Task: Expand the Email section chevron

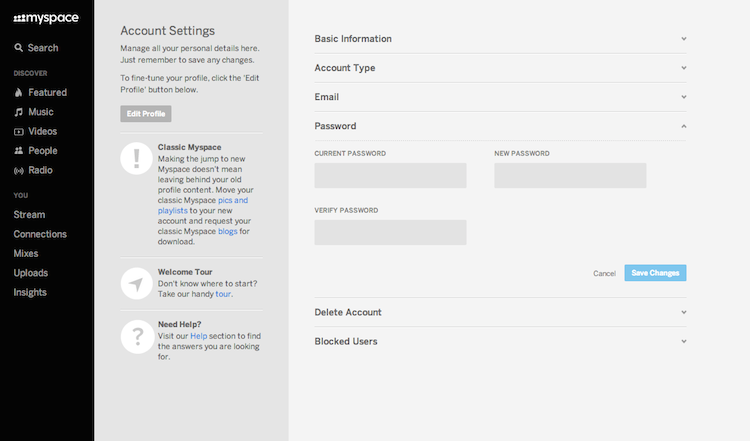Action: [684, 97]
